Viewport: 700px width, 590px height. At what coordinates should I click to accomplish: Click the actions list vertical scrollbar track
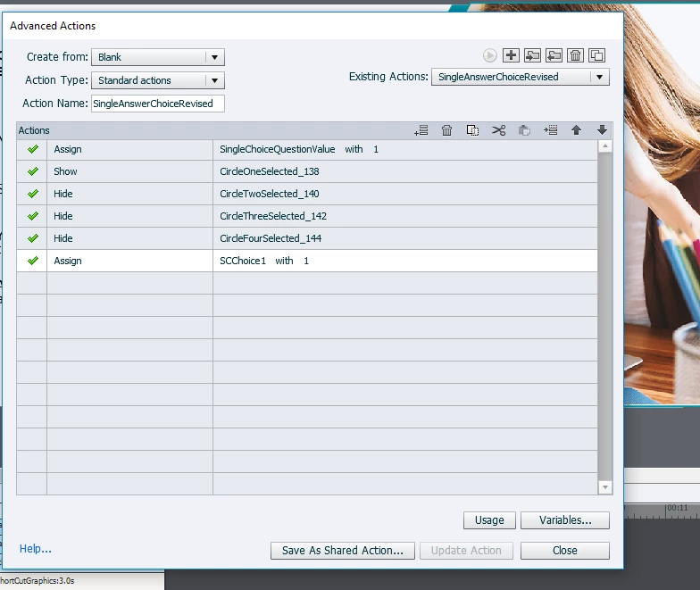click(605, 317)
